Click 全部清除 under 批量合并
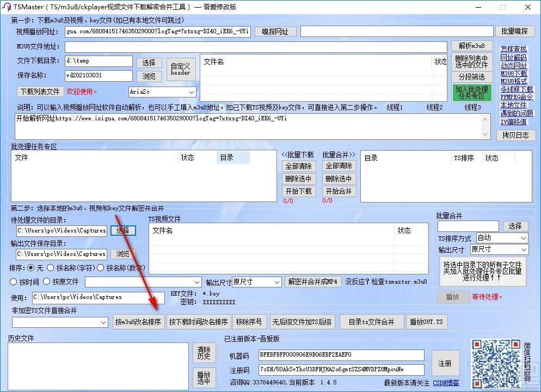541x392 pixels. point(339,166)
